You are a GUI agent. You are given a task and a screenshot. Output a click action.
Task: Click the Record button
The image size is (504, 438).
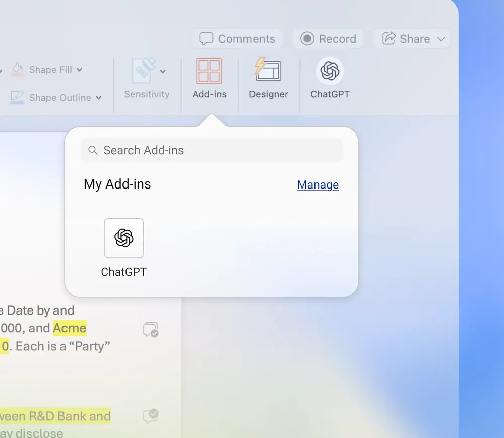click(328, 39)
